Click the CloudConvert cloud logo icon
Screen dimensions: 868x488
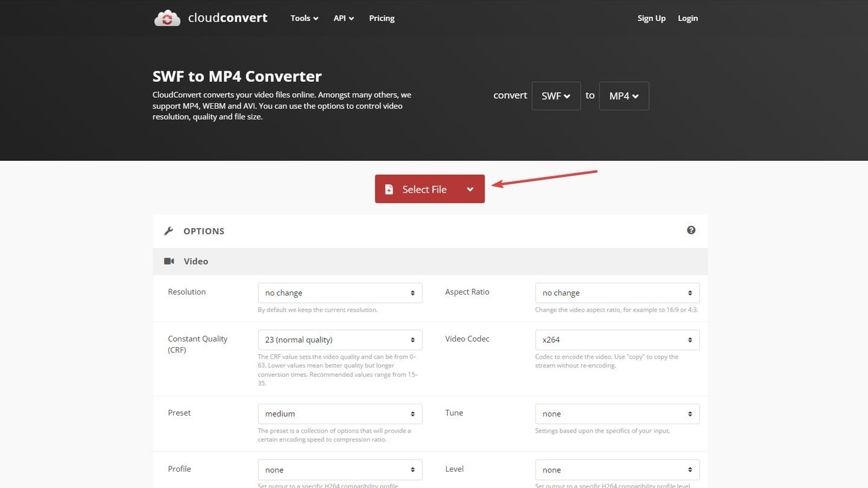[x=167, y=18]
